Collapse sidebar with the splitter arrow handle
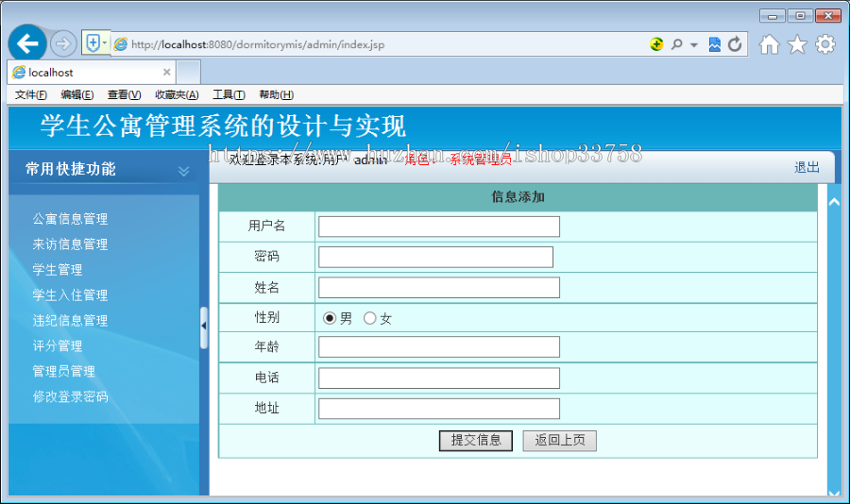Screen dimensions: 850x504 click(x=204, y=327)
